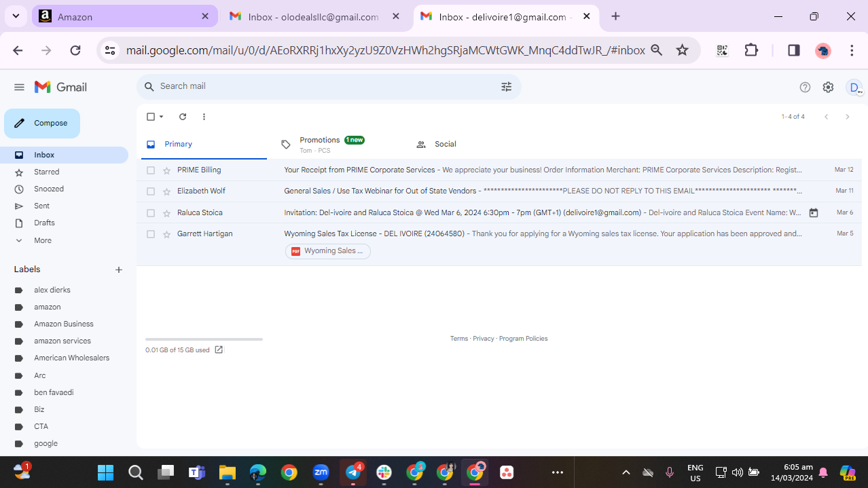The height and width of the screenshot is (488, 868).
Task: Open the Your Receipt from PRIME Corporate Services email
Action: 499,170
